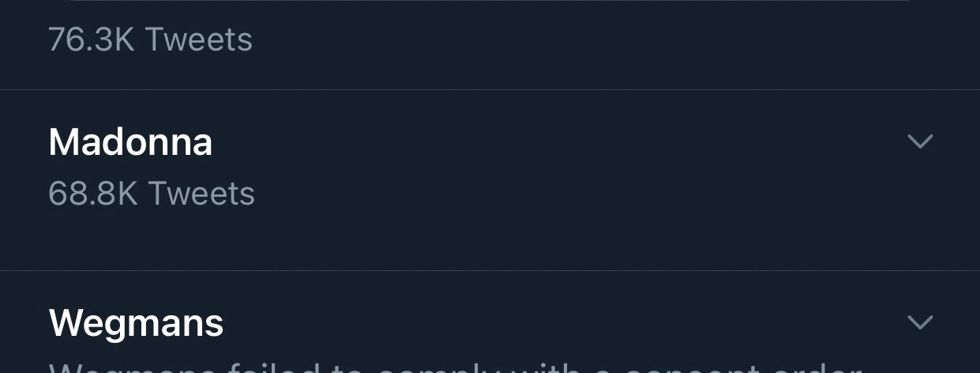This screenshot has height=373, width=980.
Task: Select the Wegmans trend description text
Action: 454,367
